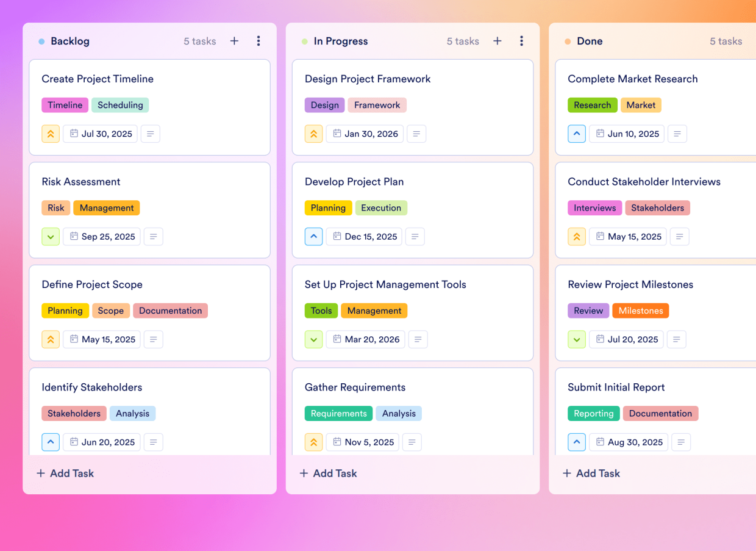
Task: Click the priority icon on Define Project Scope
Action: (x=51, y=339)
